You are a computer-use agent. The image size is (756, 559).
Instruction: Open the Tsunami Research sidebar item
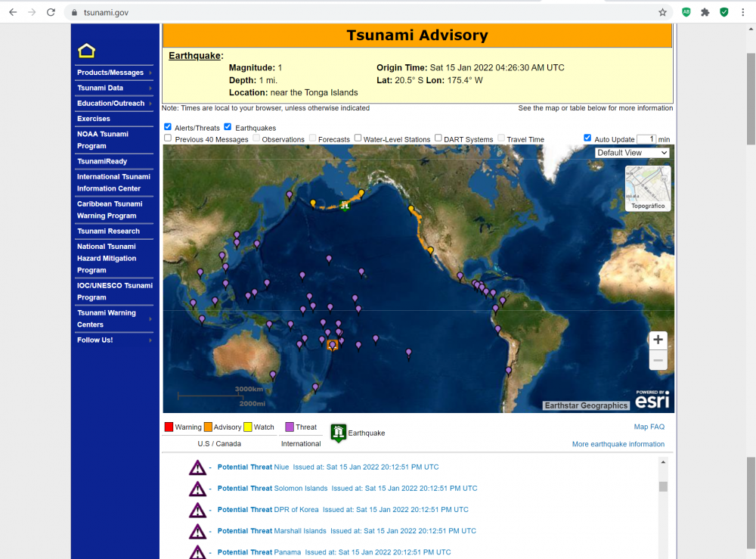[x=108, y=231]
